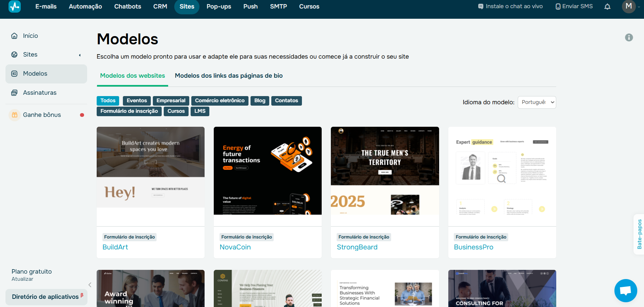Image resolution: width=644 pixels, height=307 pixels.
Task: Click the Atualizar link under Plano gratuito
Action: [22, 279]
